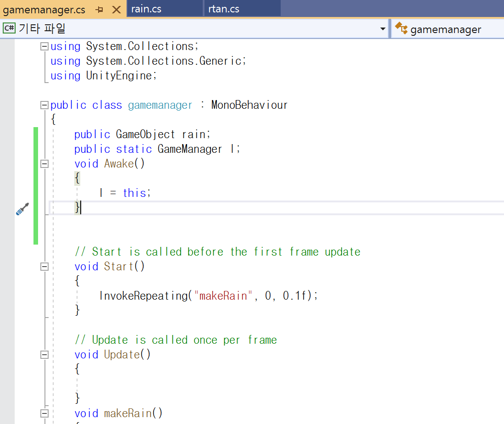Click the 'Start' method name
Viewport: 504px width, 424px height.
(119, 266)
